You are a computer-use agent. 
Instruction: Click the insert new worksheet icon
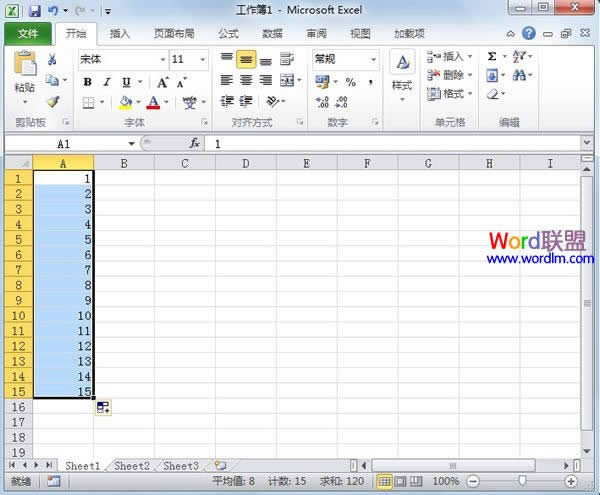220,466
